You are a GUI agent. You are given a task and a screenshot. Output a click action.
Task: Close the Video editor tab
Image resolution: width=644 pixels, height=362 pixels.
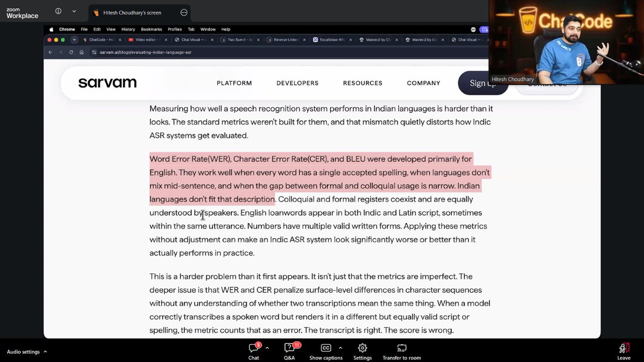click(166, 40)
